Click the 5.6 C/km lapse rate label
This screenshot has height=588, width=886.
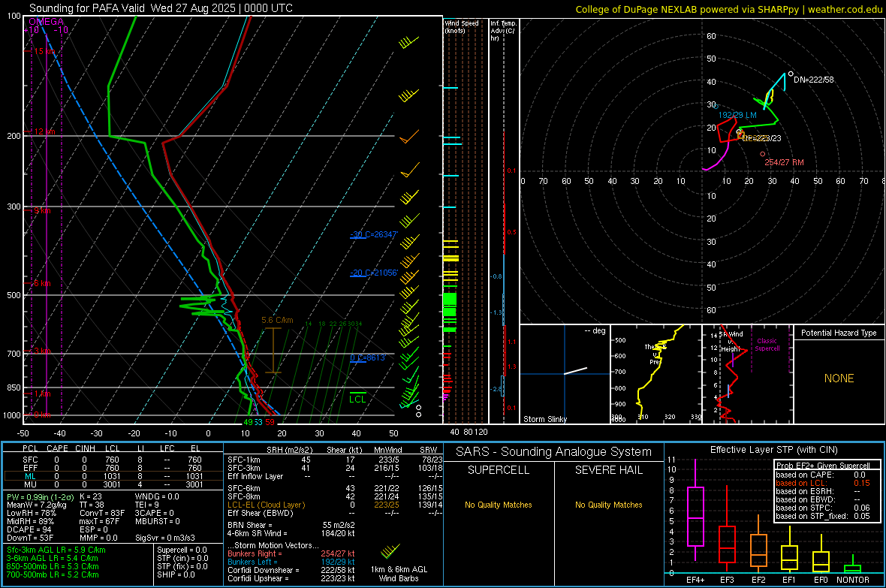click(x=278, y=320)
